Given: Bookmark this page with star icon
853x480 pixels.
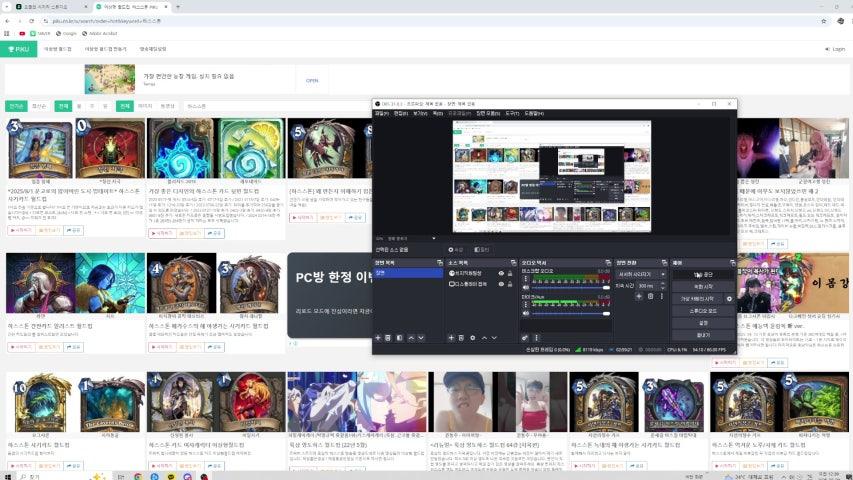Looking at the screenshot, I should pyautogui.click(x=824, y=21).
